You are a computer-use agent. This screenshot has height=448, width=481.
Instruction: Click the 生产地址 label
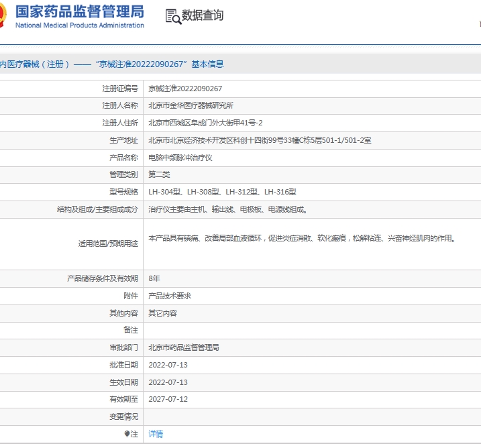click(x=124, y=140)
